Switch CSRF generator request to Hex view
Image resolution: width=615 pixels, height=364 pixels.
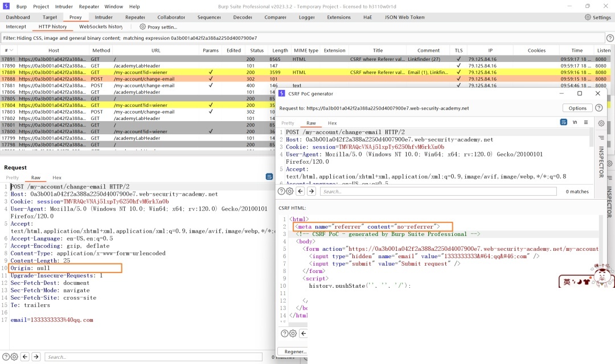coord(332,123)
